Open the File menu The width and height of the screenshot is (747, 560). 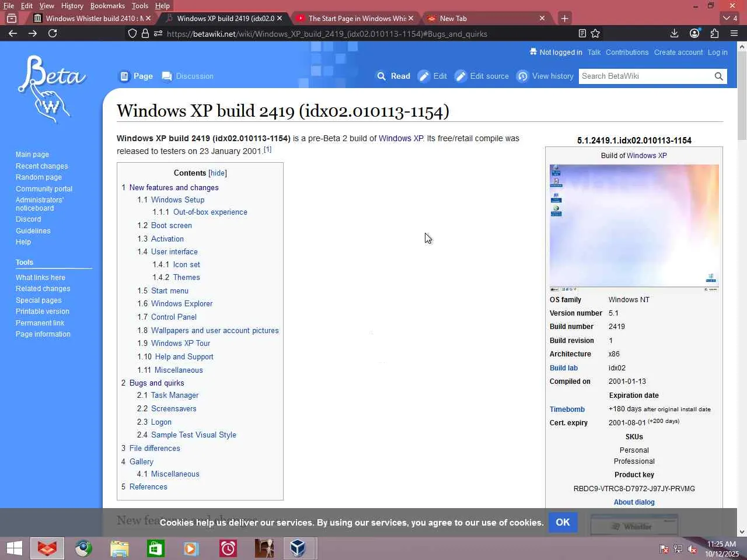9,6
